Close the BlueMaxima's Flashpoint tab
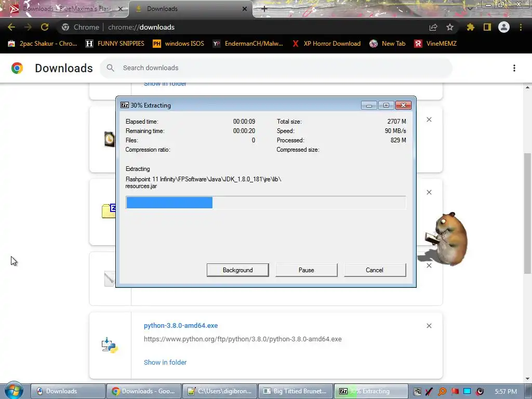Screen dimensions: 532x399 click(x=121, y=9)
